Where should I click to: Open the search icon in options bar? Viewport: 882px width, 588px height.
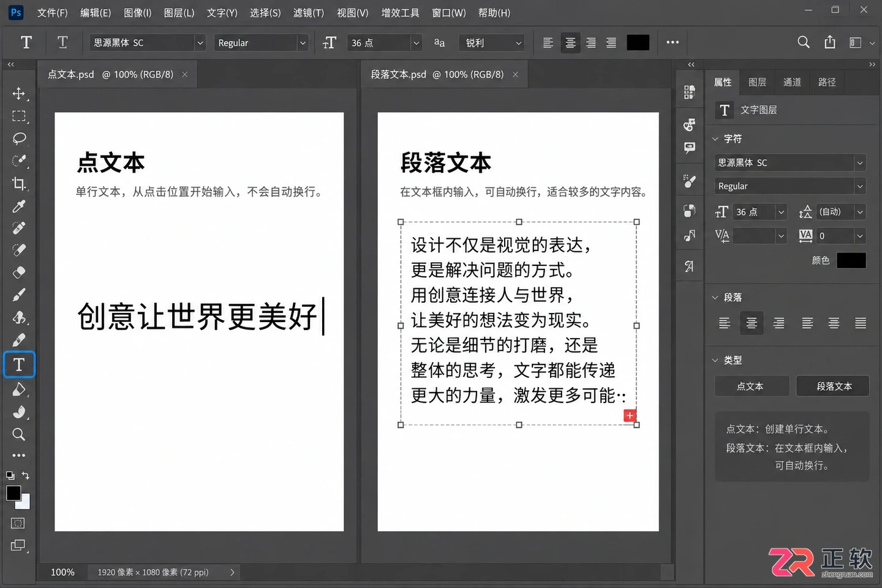(x=804, y=42)
